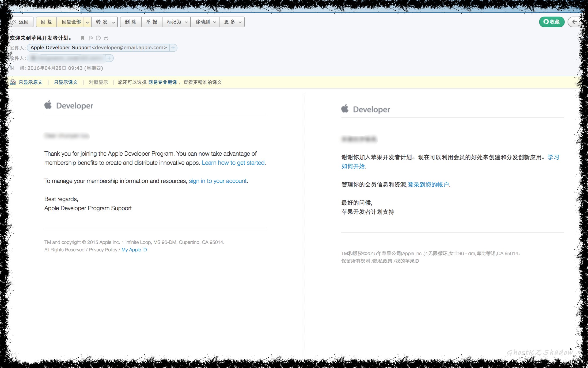
Task: Switch to 只显示译文 translation-only view
Action: (x=66, y=82)
